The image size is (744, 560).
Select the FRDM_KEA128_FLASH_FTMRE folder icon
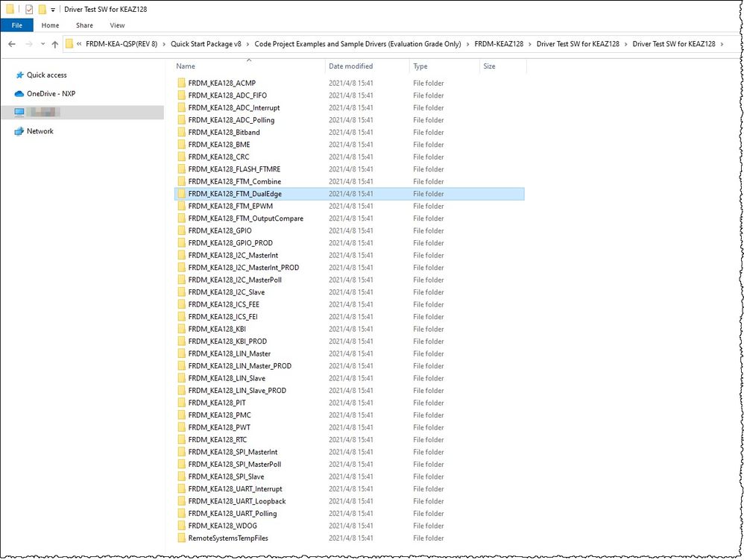point(182,169)
